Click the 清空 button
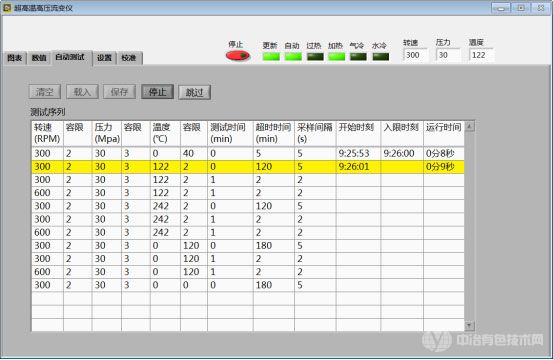 pyautogui.click(x=45, y=92)
